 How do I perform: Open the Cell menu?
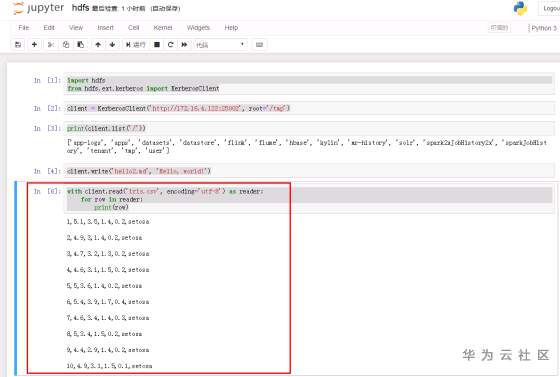pos(134,27)
